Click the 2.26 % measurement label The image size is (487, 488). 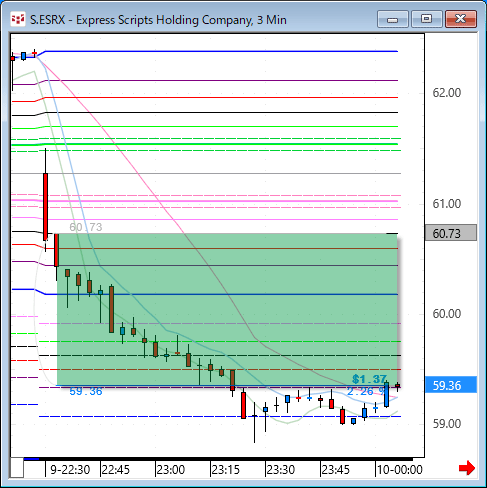coord(366,391)
